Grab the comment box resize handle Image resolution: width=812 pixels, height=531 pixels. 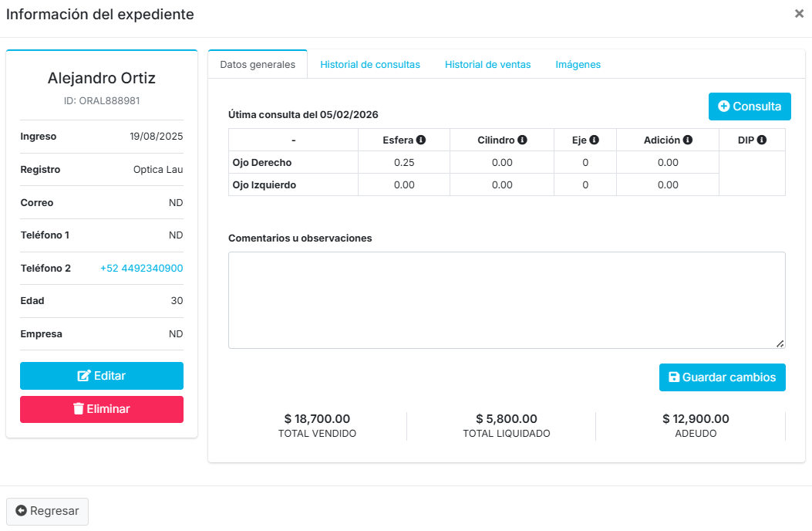click(780, 343)
